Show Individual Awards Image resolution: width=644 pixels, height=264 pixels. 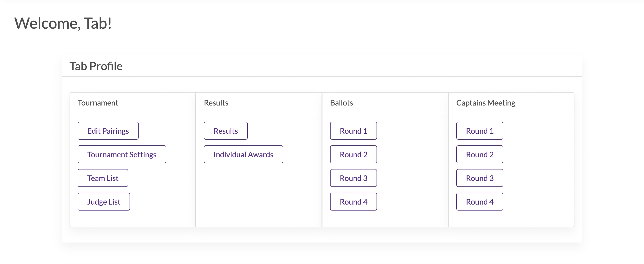(243, 154)
